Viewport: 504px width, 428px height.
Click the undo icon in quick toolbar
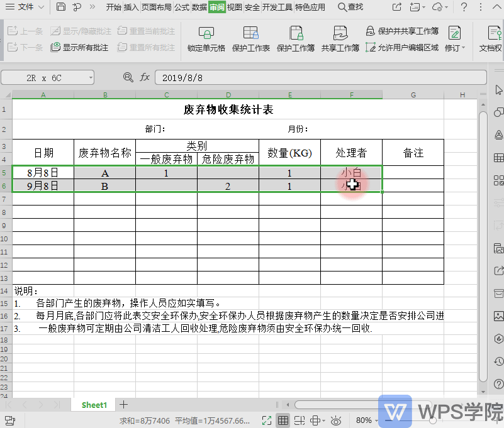tap(77, 7)
